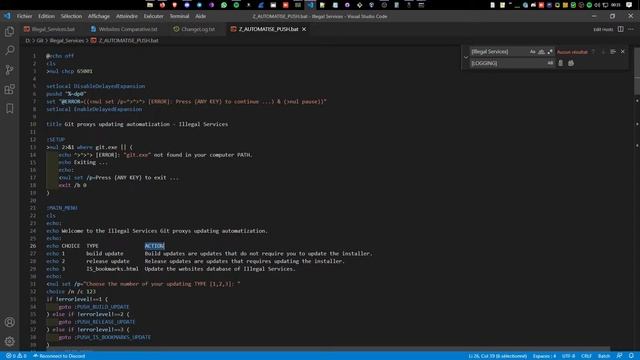Split the editor to the right

(620, 29)
